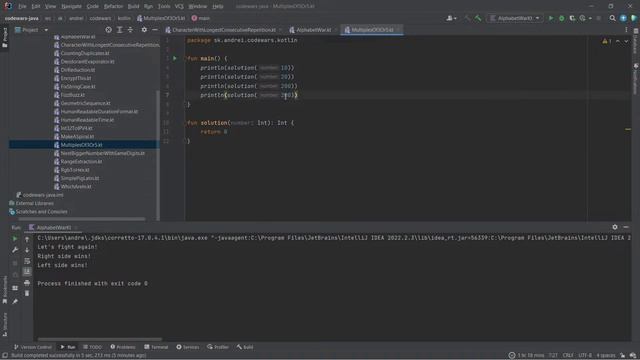
Task: Open the AlphabetWar run configuration dropdown
Action: pos(516,18)
